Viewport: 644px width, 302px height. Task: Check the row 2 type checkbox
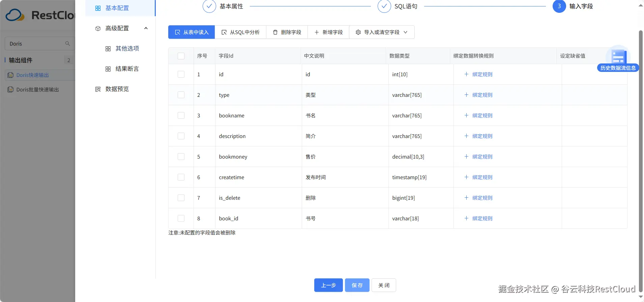coord(181,95)
